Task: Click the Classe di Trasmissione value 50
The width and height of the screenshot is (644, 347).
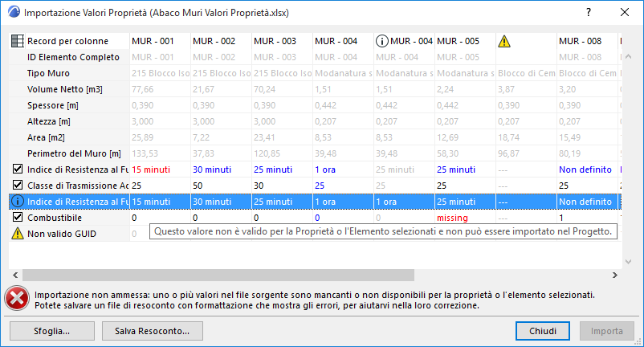Action: (x=198, y=186)
